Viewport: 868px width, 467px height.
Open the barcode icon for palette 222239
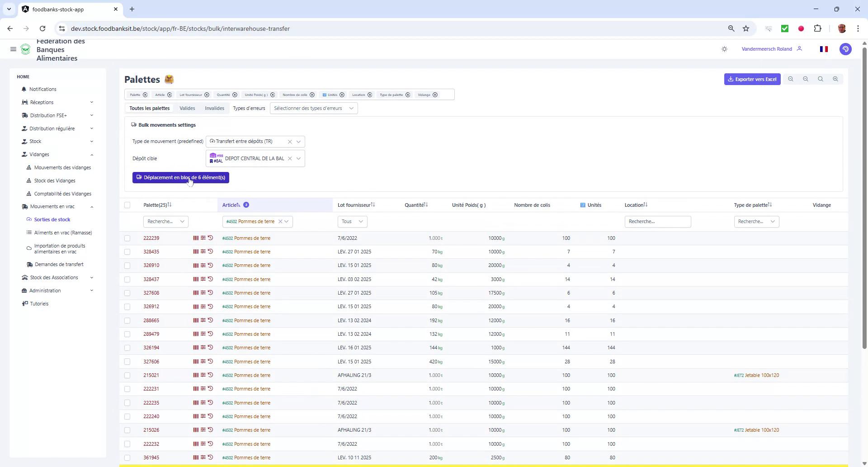pyautogui.click(x=195, y=238)
